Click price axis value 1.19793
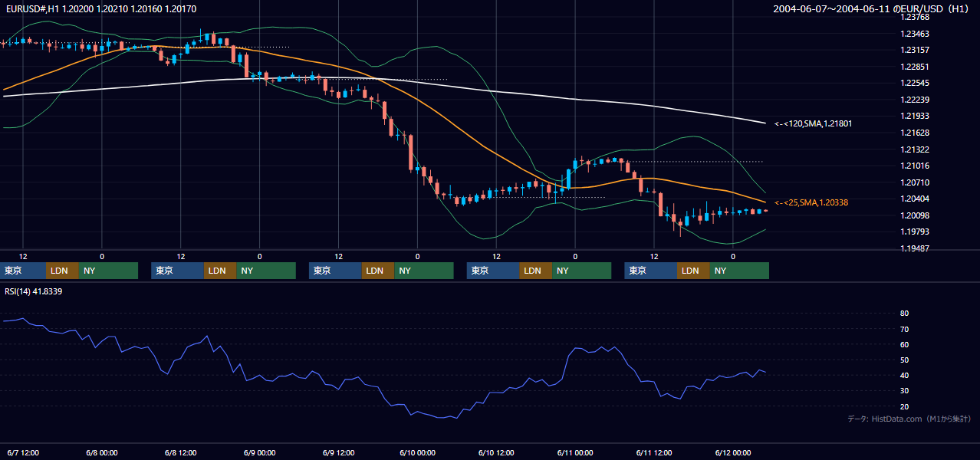Image resolution: width=980 pixels, height=460 pixels. pyautogui.click(x=915, y=232)
